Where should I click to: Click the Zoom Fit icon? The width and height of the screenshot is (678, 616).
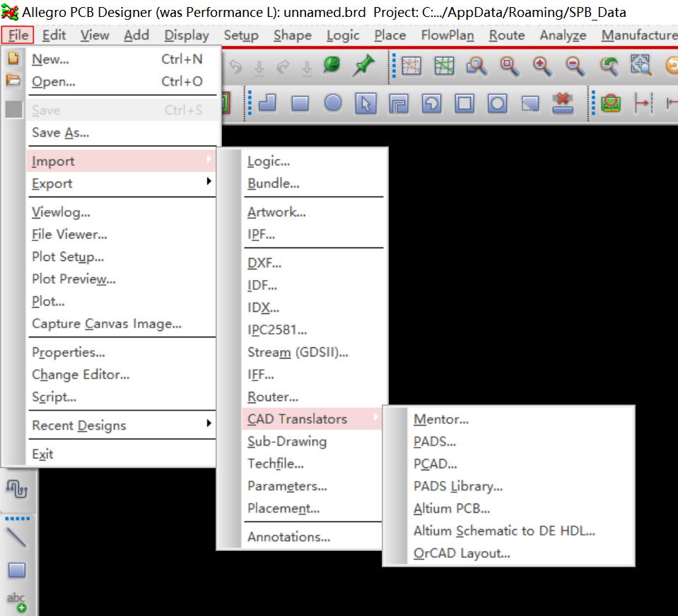coord(509,66)
